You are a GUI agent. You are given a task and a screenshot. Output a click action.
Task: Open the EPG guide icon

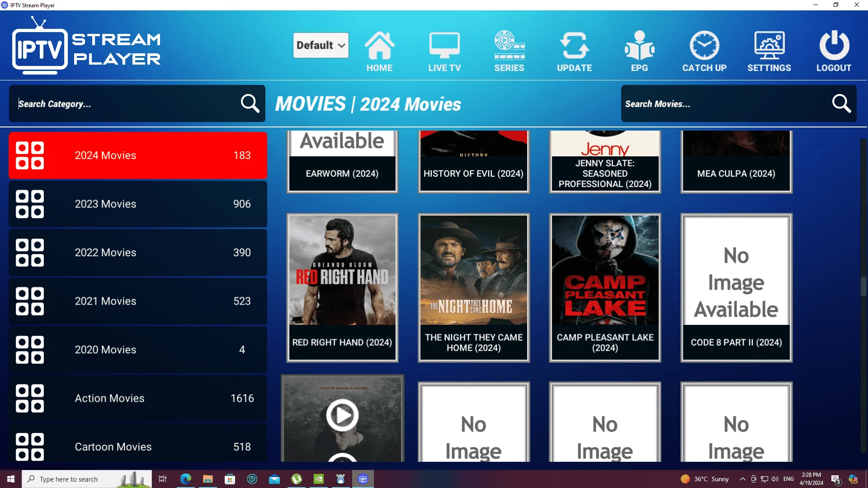coord(639,45)
